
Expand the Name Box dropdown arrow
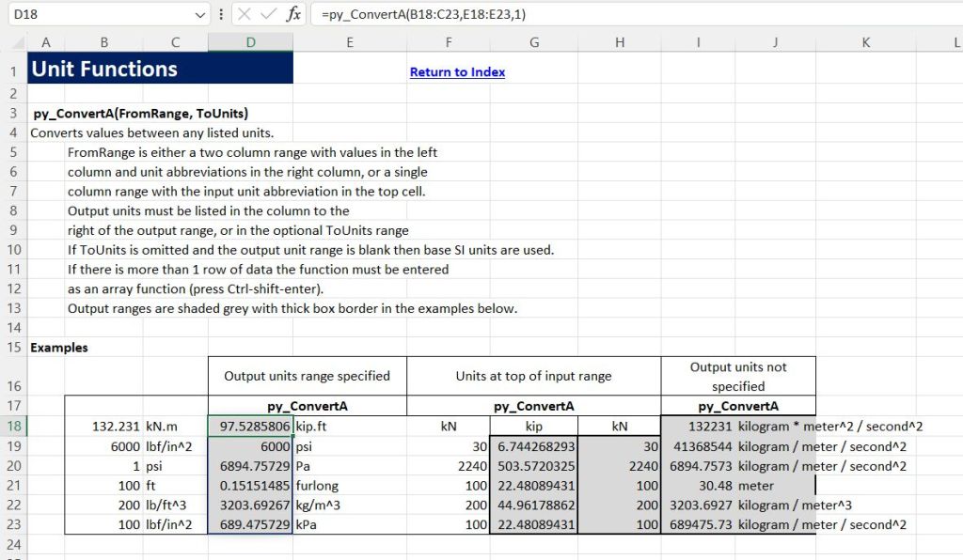coord(199,15)
